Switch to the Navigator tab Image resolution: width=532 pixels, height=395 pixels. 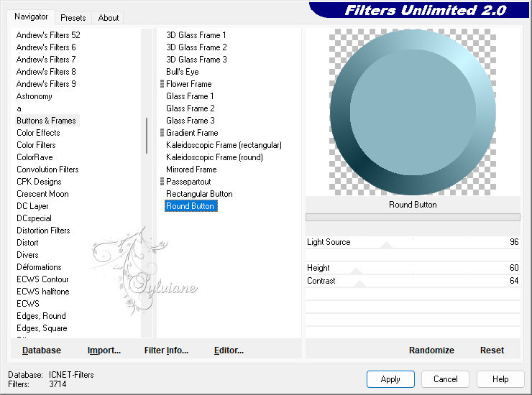point(31,17)
